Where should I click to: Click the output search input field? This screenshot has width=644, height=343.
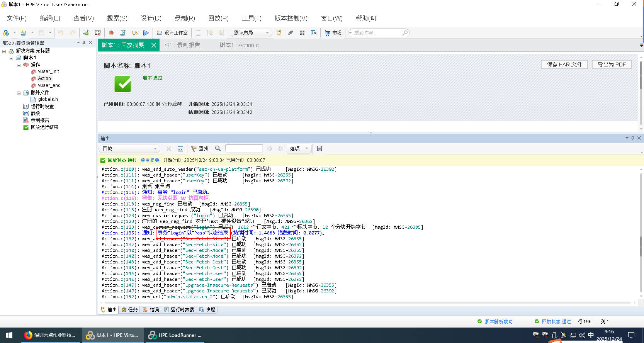pyautogui.click(x=244, y=149)
